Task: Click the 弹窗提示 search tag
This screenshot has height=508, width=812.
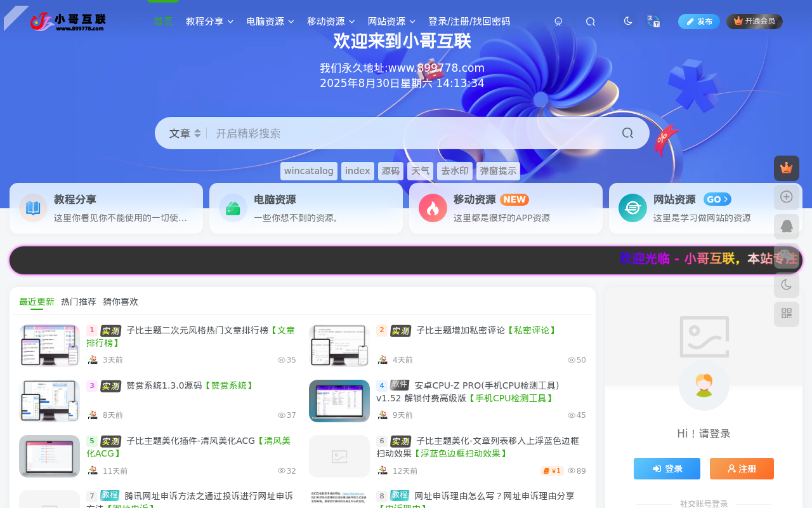Action: [498, 171]
